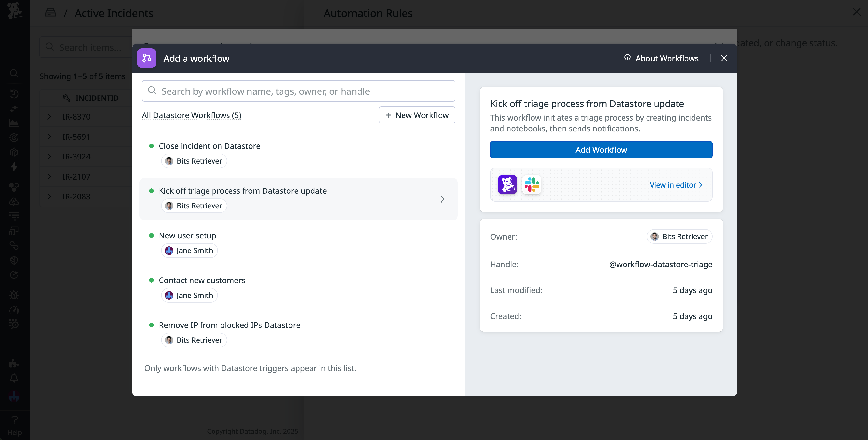Viewport: 868px width, 440px height.
Task: Switch to the Automation Rules tab
Action: click(x=368, y=13)
